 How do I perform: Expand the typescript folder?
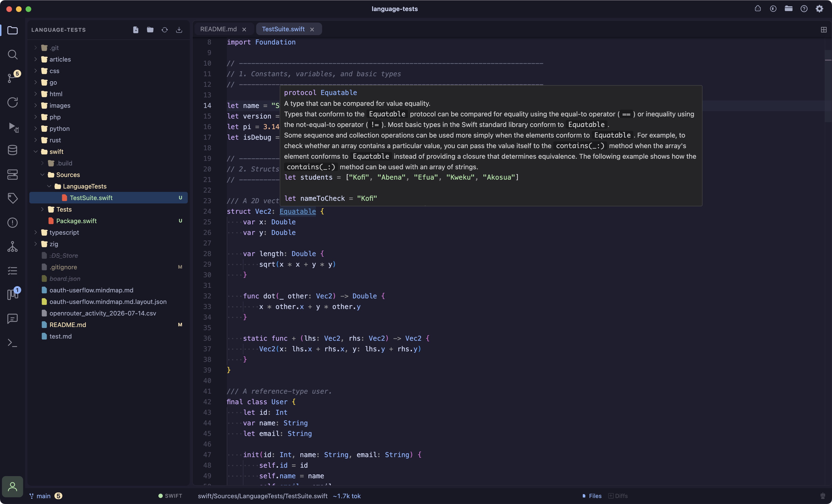pyautogui.click(x=35, y=232)
